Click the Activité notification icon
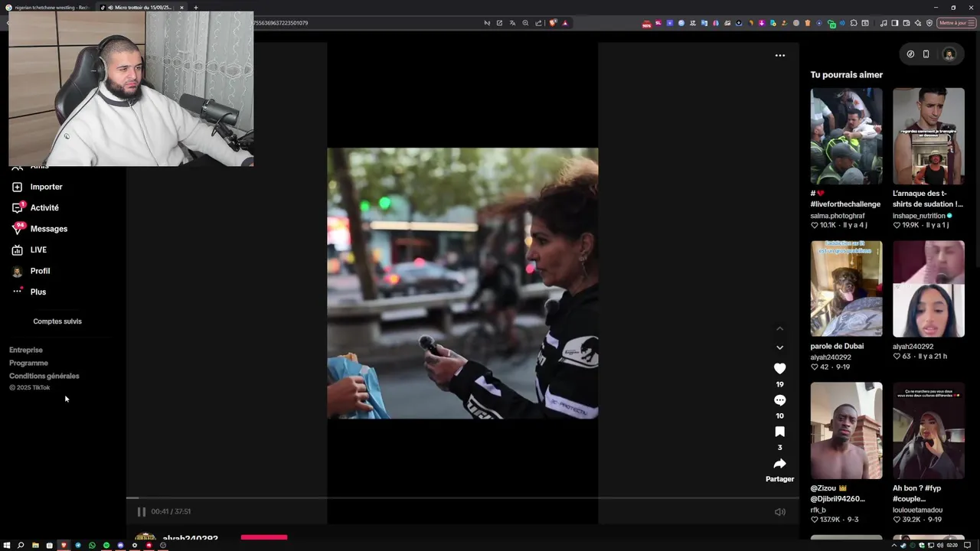 point(17,208)
